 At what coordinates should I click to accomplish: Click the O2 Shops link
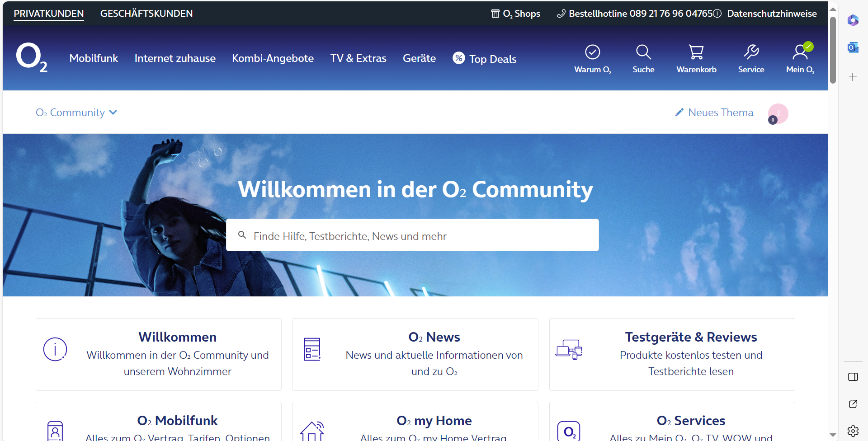521,14
